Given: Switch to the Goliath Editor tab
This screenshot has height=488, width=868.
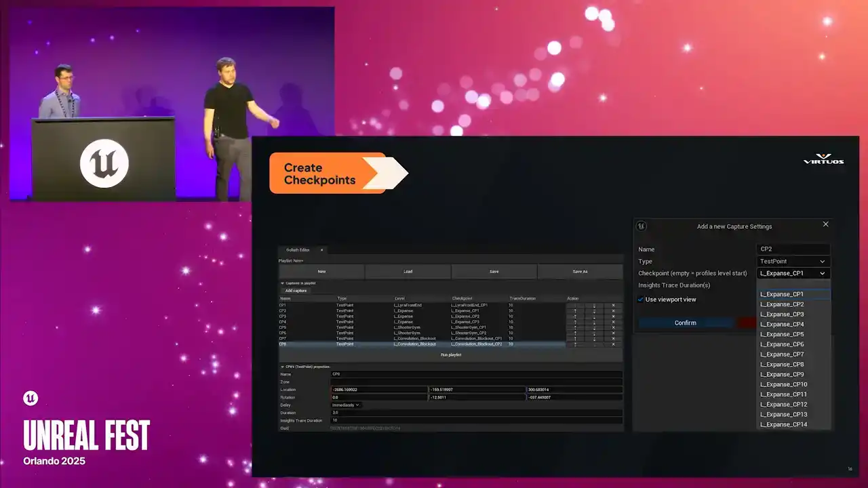Looking at the screenshot, I should [x=298, y=250].
